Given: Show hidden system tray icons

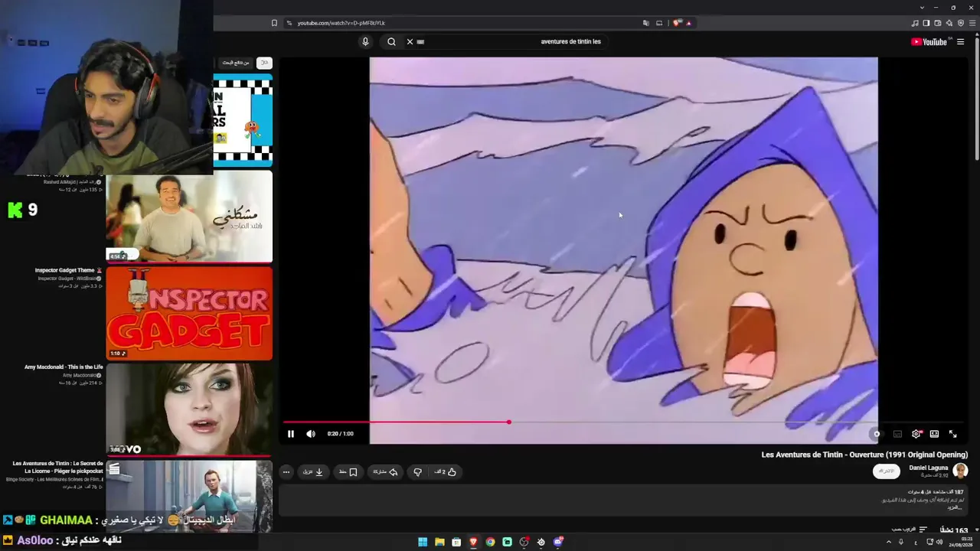Looking at the screenshot, I should (889, 542).
